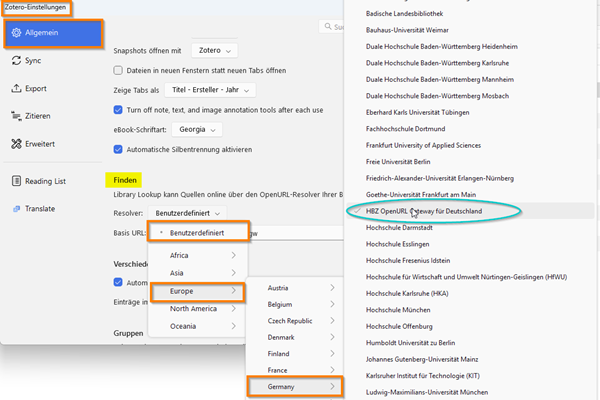Open the Zeige Tabs als dropdown
The height and width of the screenshot is (400, 600).
pos(210,90)
